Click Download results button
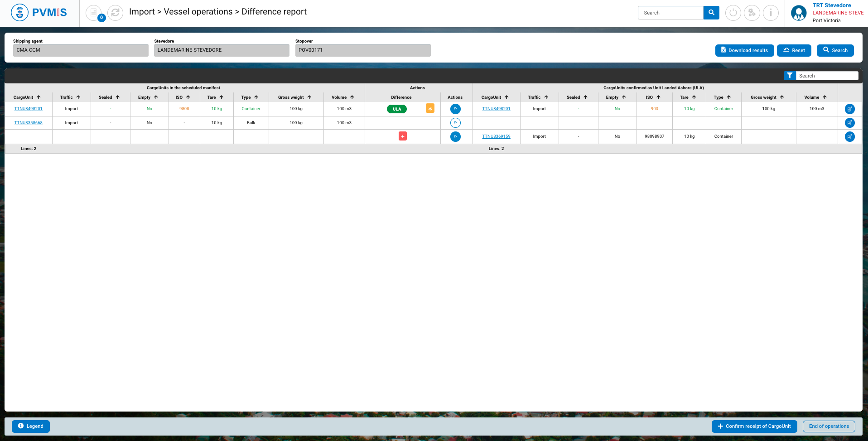 [x=744, y=50]
